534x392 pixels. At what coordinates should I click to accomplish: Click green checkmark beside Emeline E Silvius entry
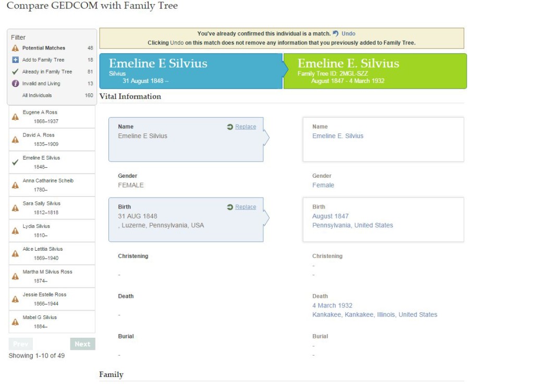click(15, 162)
